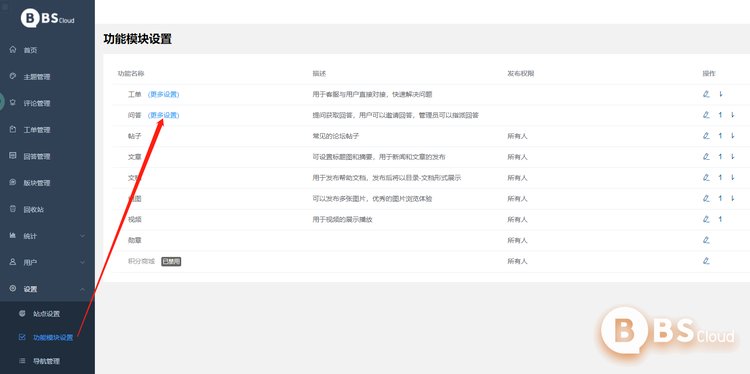Move the multi-picture 组图 module down
The width and height of the screenshot is (750, 374).
click(x=732, y=198)
